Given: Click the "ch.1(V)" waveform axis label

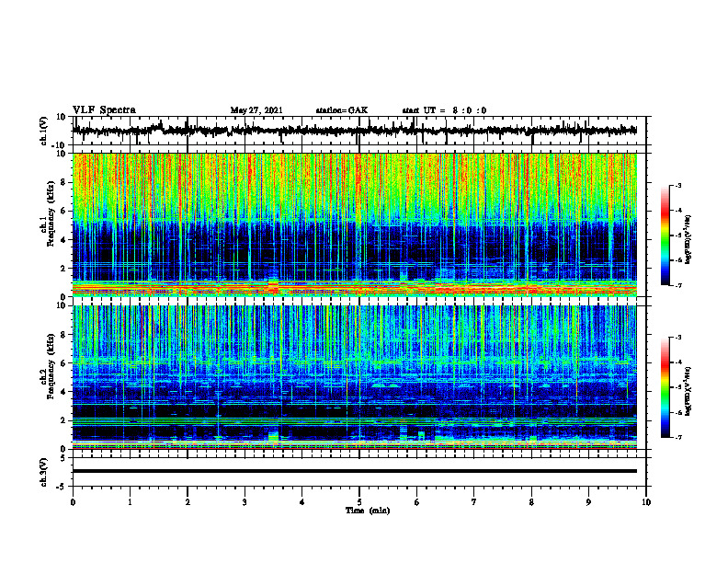Looking at the screenshot, I should click(44, 131).
